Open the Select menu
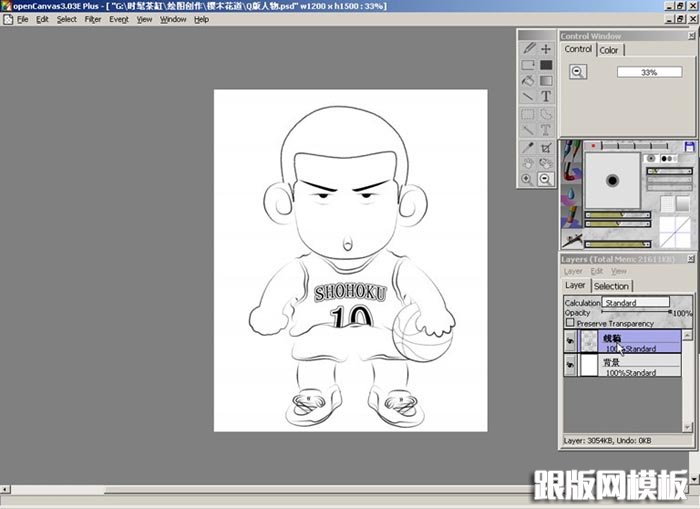This screenshot has width=700, height=509. pos(67,20)
